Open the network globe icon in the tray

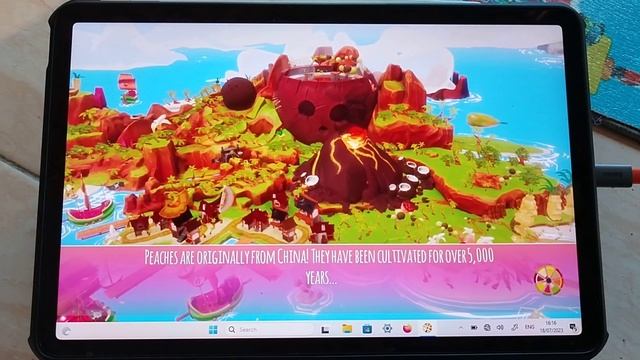[x=487, y=327]
